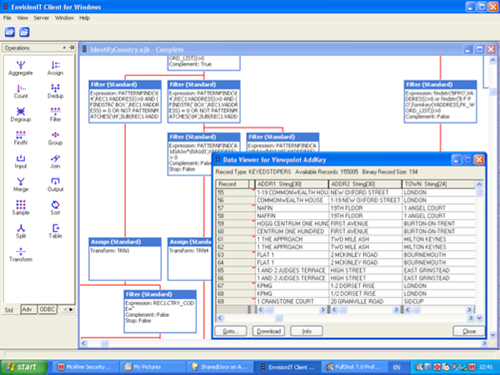This screenshot has width=500, height=375.
Task: Switch to the Std operations tab
Action: (x=9, y=310)
